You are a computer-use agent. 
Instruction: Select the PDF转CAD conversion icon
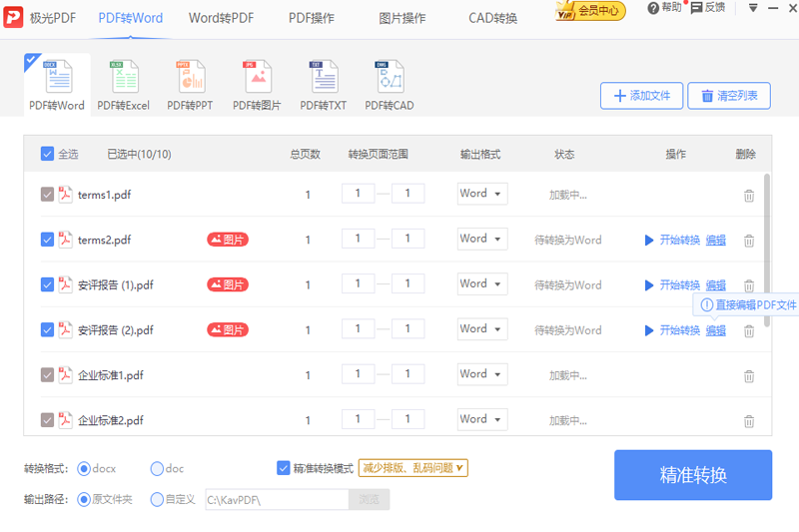pyautogui.click(x=389, y=78)
